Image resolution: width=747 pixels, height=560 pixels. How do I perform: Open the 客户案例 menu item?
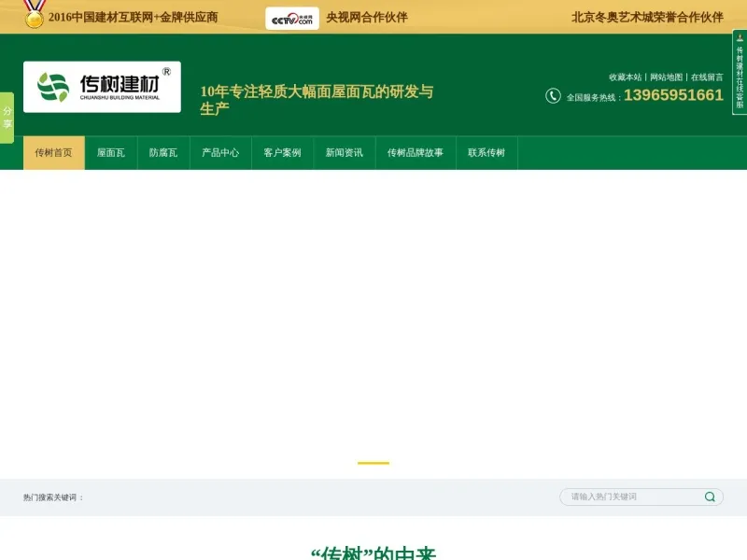point(283,153)
